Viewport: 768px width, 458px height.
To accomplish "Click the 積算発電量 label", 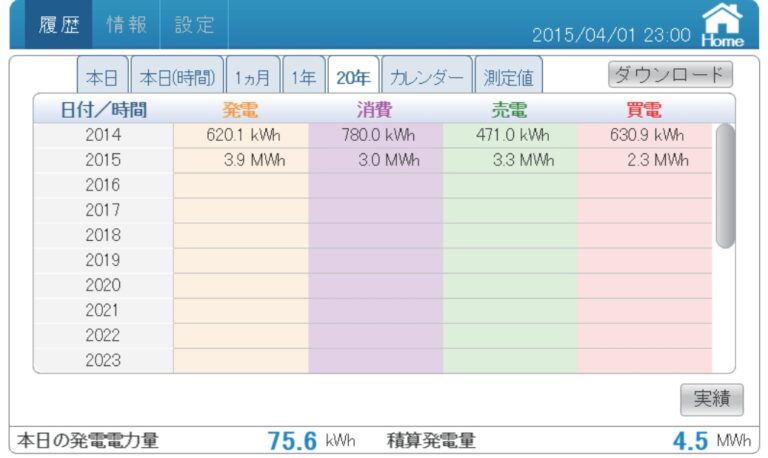I will tap(431, 440).
